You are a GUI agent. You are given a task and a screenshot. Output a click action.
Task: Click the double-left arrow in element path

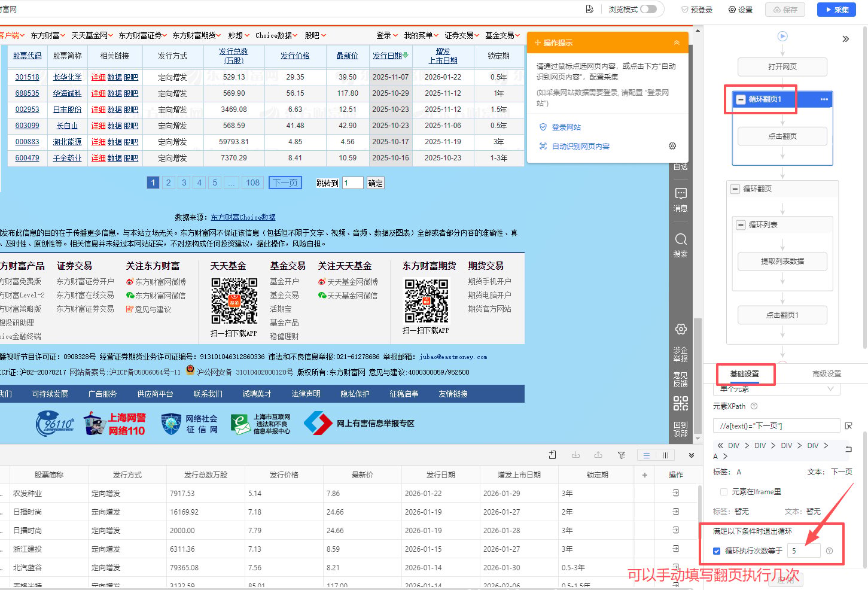click(720, 446)
